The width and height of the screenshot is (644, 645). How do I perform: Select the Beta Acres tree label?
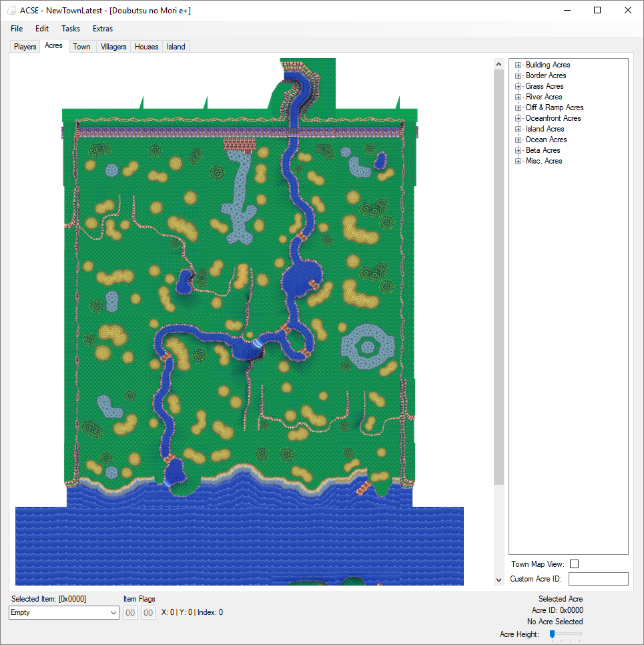click(x=543, y=150)
